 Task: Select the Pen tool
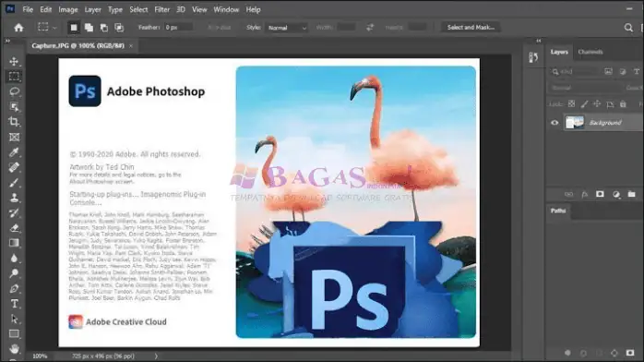pos(14,288)
